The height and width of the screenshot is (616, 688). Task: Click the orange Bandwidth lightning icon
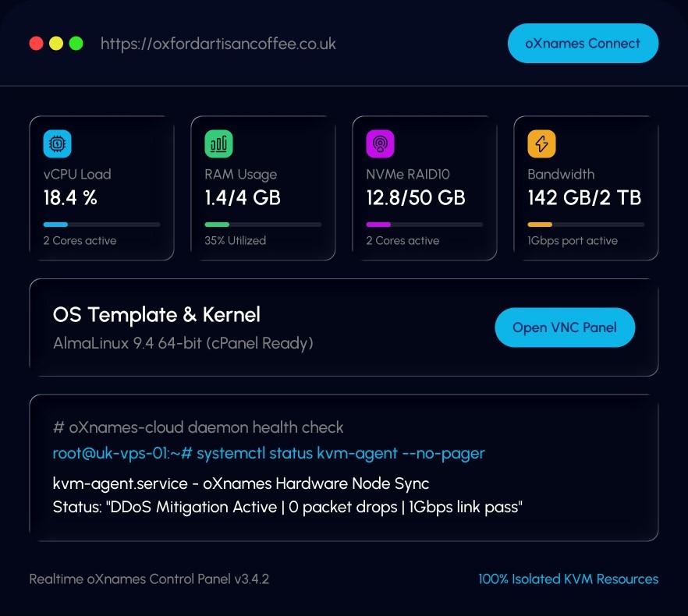[541, 143]
